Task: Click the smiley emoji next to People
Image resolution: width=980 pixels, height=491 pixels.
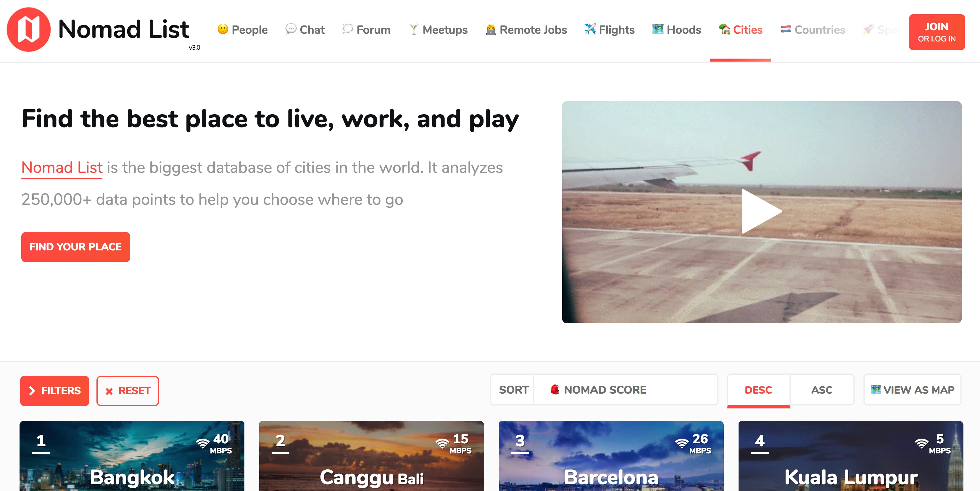Action: tap(223, 29)
